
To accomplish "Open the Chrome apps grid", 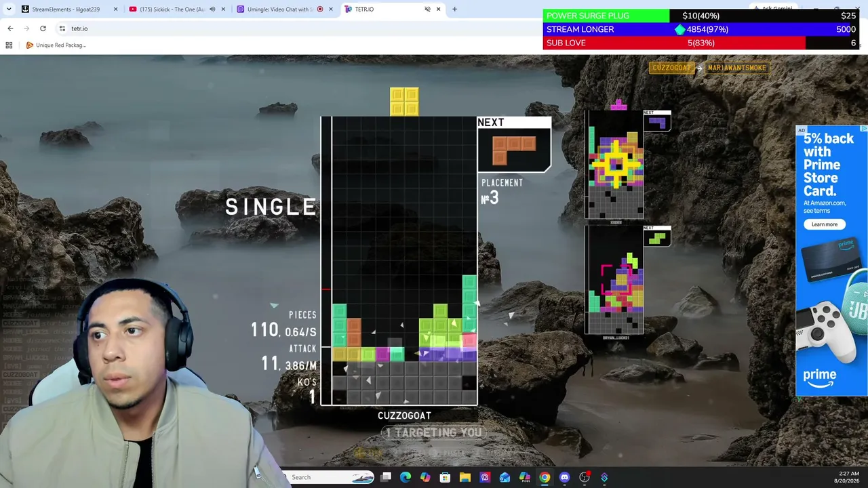I will coord(9,45).
